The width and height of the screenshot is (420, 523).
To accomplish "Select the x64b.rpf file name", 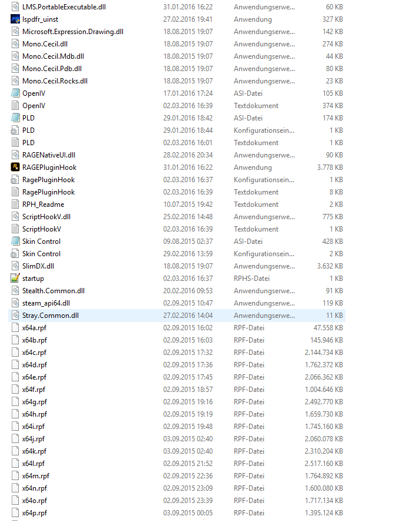I will tap(35, 340).
